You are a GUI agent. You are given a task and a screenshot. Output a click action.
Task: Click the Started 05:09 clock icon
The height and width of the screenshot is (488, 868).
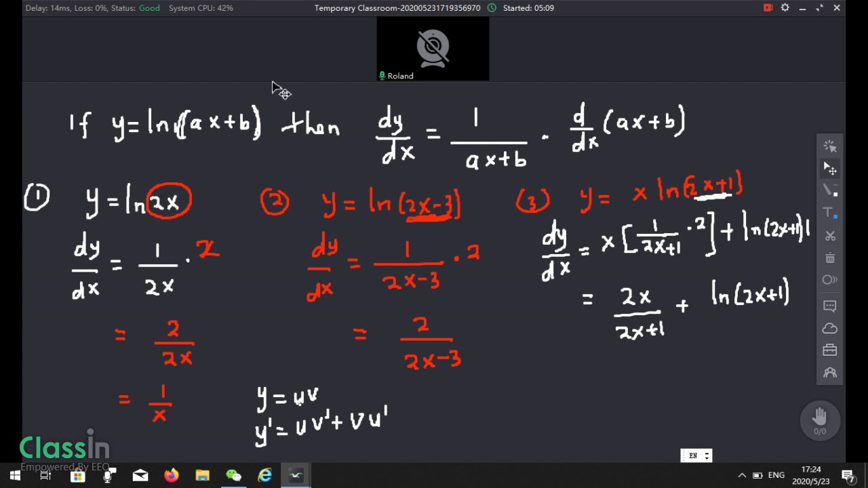(492, 8)
